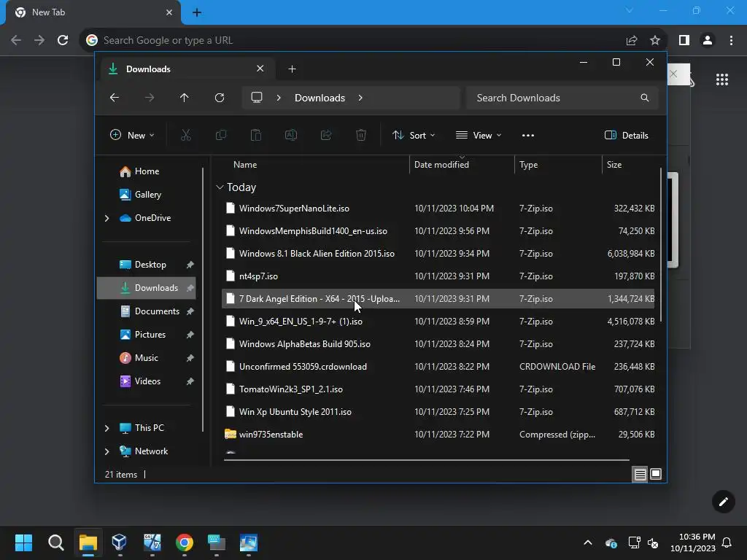This screenshot has width=747, height=560.
Task: Open Chrome's side panel icon
Action: click(x=684, y=41)
